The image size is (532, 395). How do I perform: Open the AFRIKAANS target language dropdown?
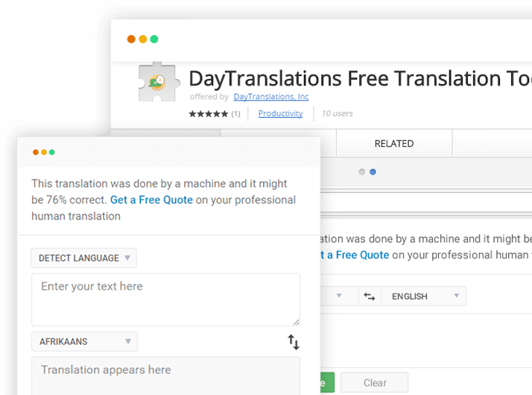84,341
